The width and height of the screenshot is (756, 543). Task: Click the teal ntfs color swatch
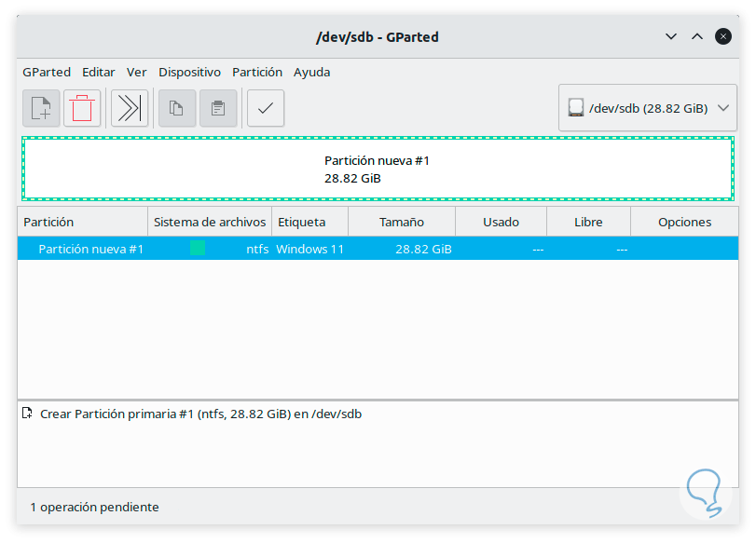point(198,248)
